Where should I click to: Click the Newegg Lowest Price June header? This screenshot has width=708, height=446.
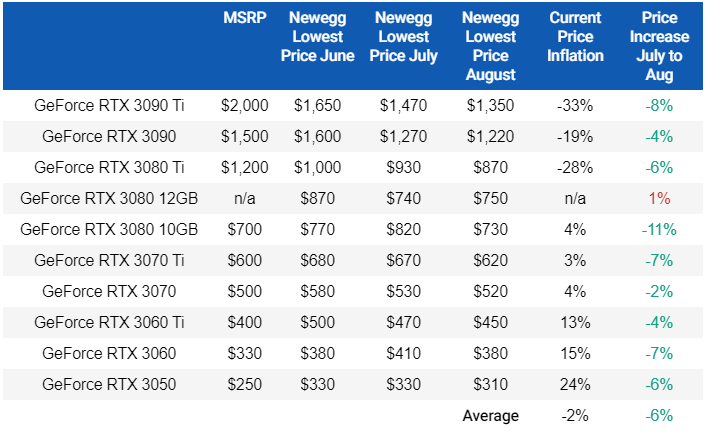322,36
